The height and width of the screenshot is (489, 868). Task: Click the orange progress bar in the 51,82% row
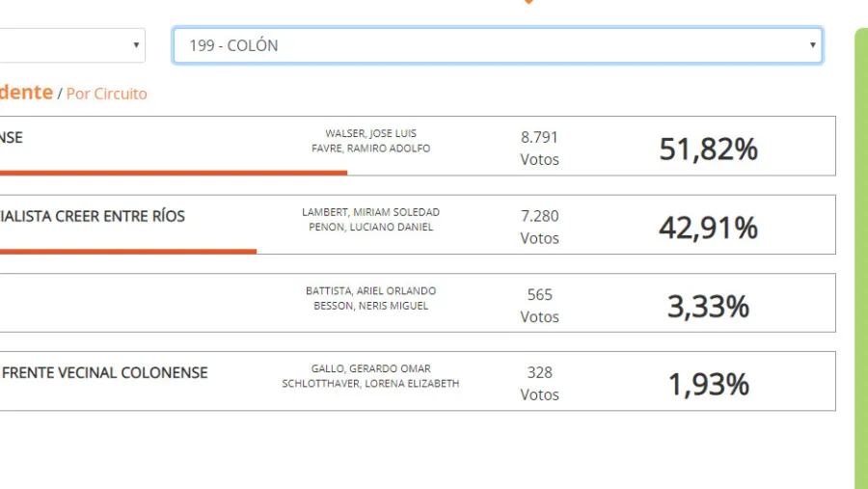tap(174, 173)
